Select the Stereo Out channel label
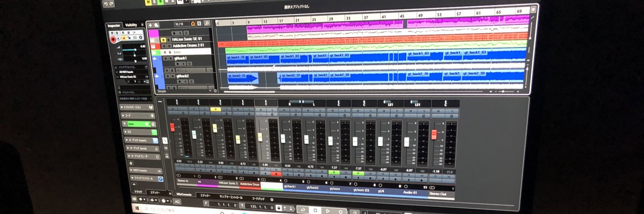The width and height of the screenshot is (644, 214). (x=441, y=194)
